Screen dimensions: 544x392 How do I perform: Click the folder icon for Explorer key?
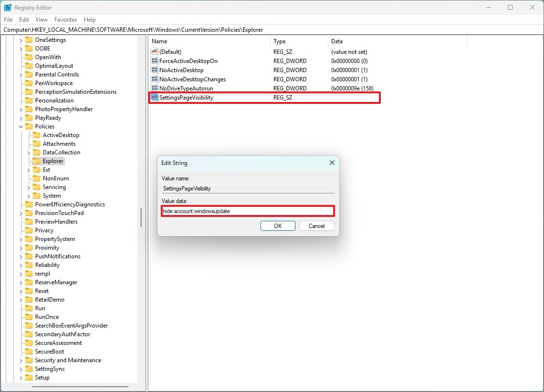click(x=38, y=161)
